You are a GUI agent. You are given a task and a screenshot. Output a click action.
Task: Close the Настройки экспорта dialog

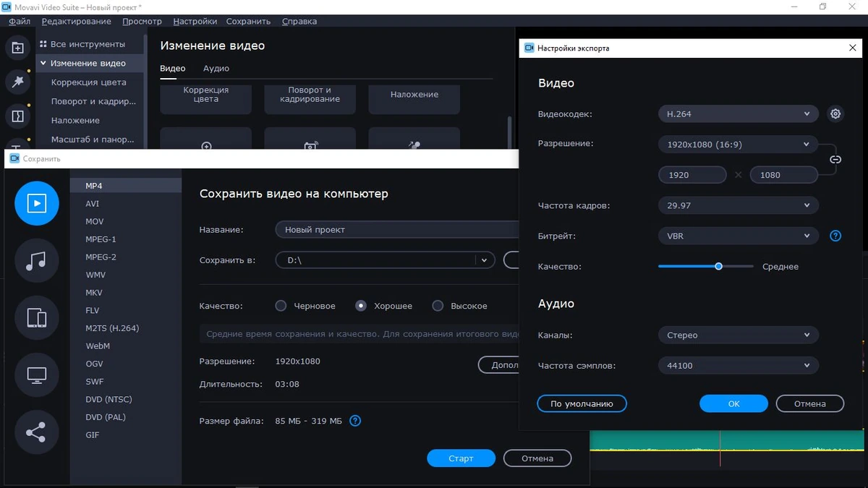click(x=852, y=48)
